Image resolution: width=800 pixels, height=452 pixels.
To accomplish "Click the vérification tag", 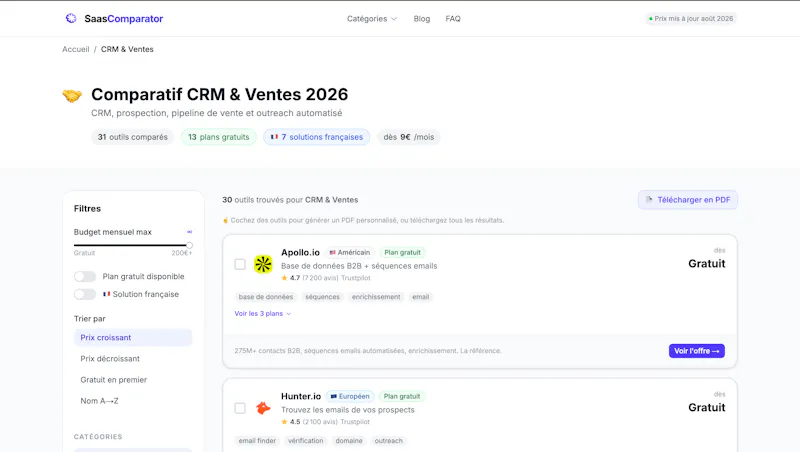I will (306, 441).
